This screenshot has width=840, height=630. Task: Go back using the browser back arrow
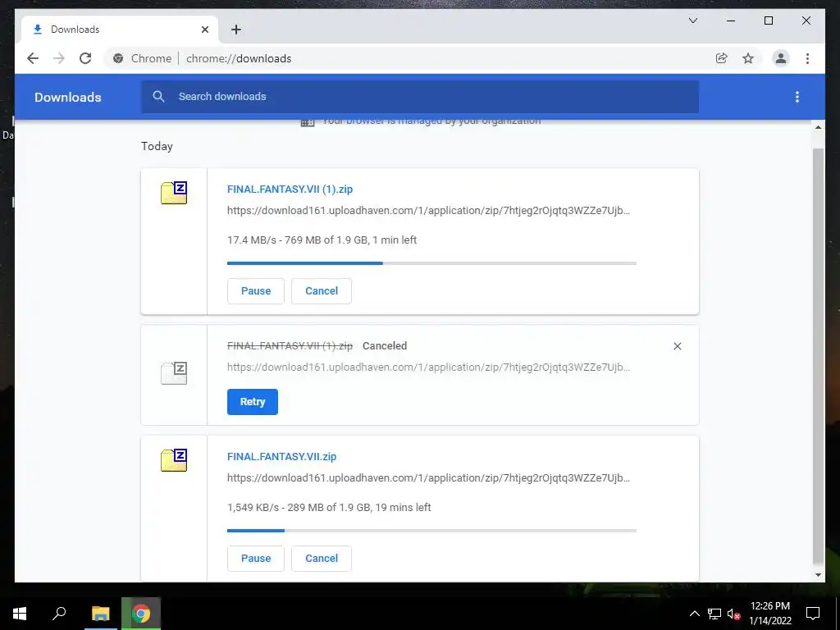pyautogui.click(x=33, y=58)
